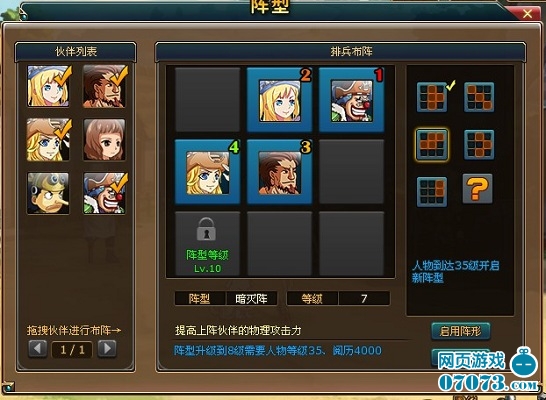Viewport: 546px width, 400px height.
Task: Click the empty top-left formation slot
Action: 208,100
